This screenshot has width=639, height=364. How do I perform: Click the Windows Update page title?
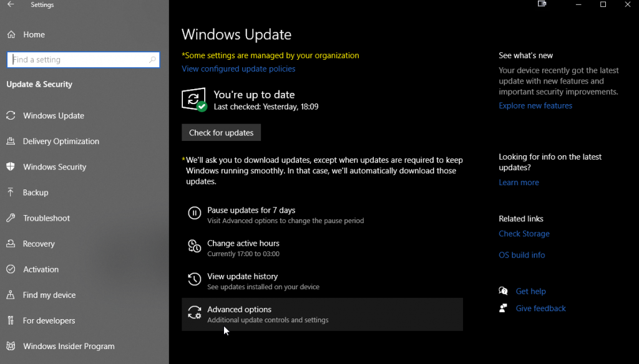(237, 35)
